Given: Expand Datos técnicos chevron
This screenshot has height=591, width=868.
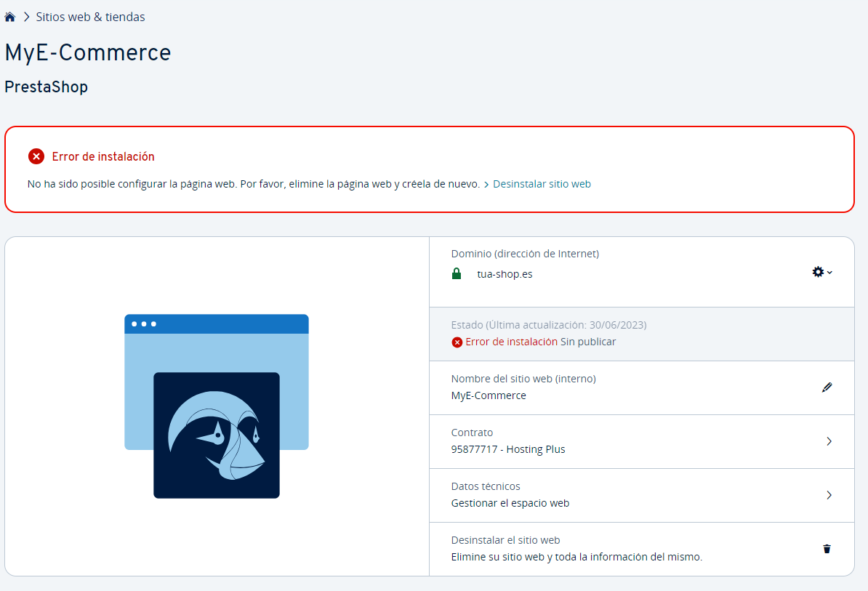Looking at the screenshot, I should click(x=829, y=495).
